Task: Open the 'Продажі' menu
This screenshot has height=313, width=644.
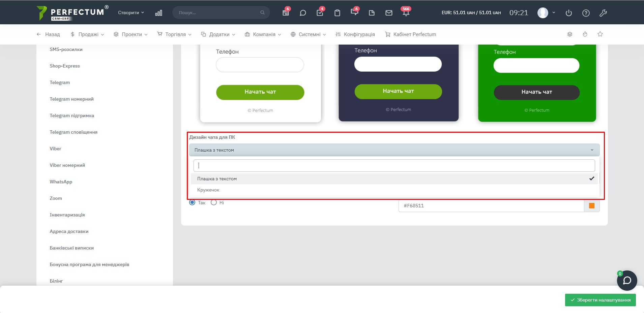Action: [x=88, y=34]
